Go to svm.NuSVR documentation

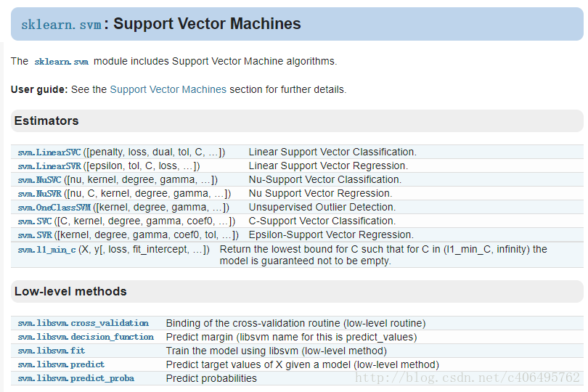tap(40, 194)
